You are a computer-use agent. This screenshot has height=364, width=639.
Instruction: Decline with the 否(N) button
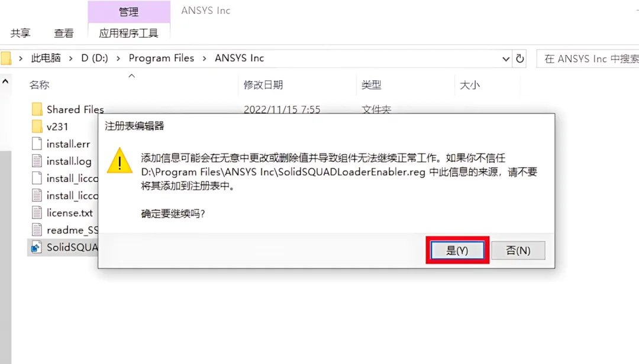pos(518,251)
